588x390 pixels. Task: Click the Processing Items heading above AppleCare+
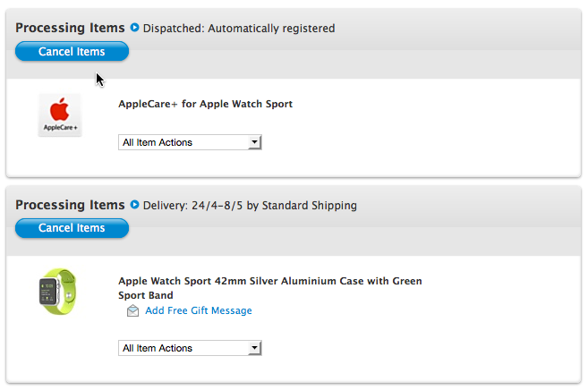pyautogui.click(x=70, y=28)
